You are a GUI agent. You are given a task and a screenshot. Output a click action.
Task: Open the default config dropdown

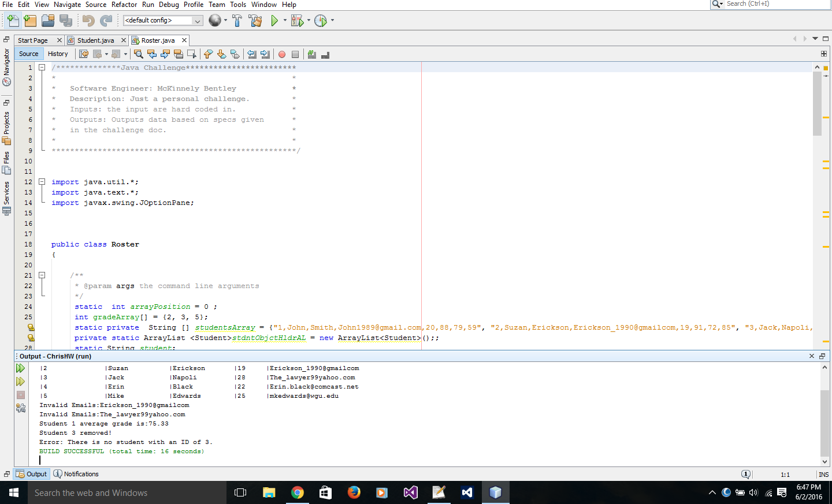click(x=163, y=21)
